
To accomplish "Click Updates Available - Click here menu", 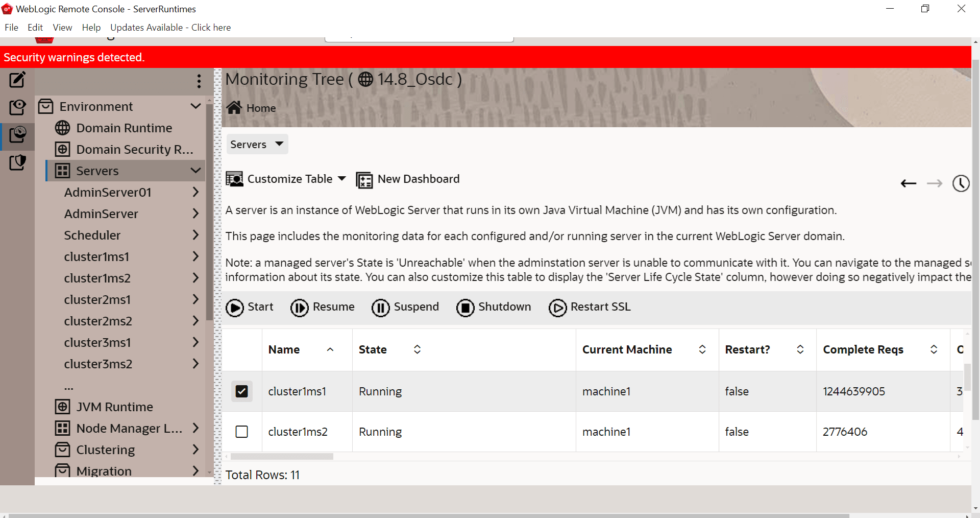I will point(170,28).
